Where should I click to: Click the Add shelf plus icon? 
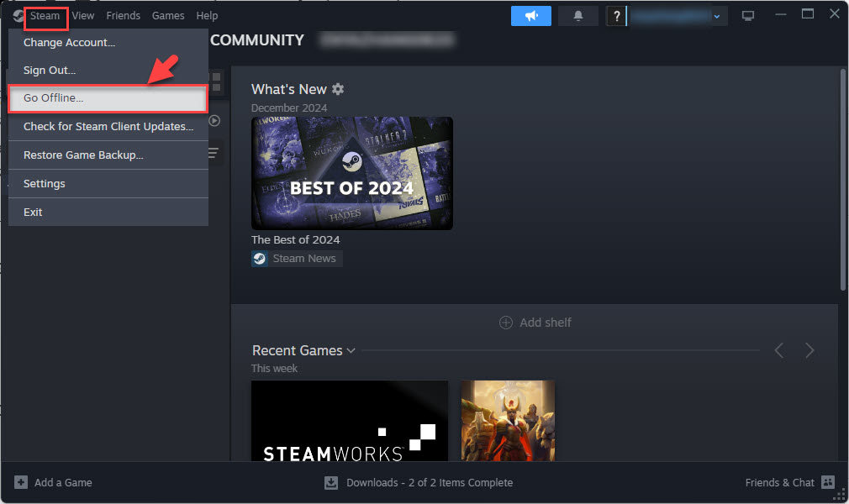[506, 323]
